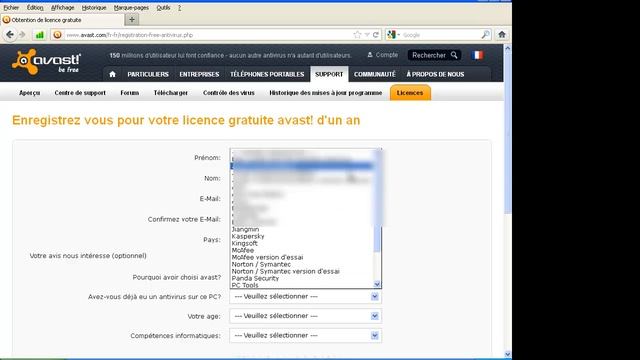640x360 pixels.
Task: Open the Édition menu
Action: [x=35, y=8]
